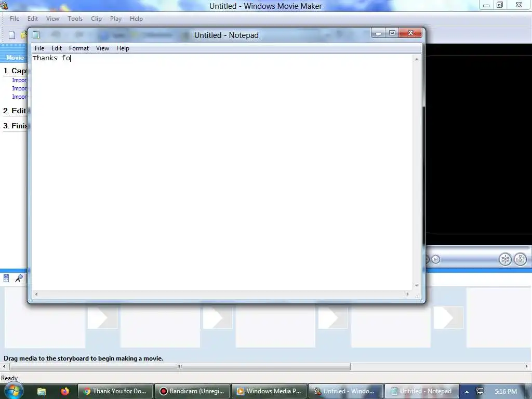Open Movie Maker File menu

[x=14, y=19]
